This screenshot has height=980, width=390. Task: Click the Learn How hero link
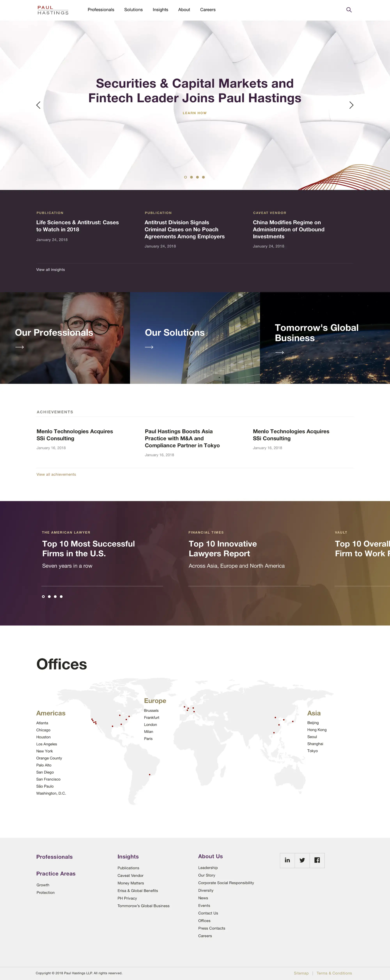195,113
